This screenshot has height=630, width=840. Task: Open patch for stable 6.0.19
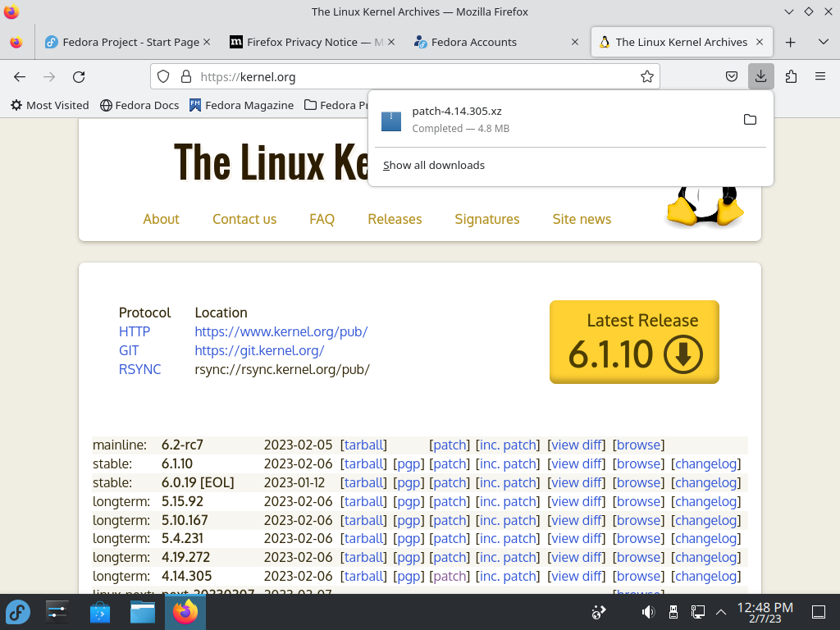[x=450, y=482]
